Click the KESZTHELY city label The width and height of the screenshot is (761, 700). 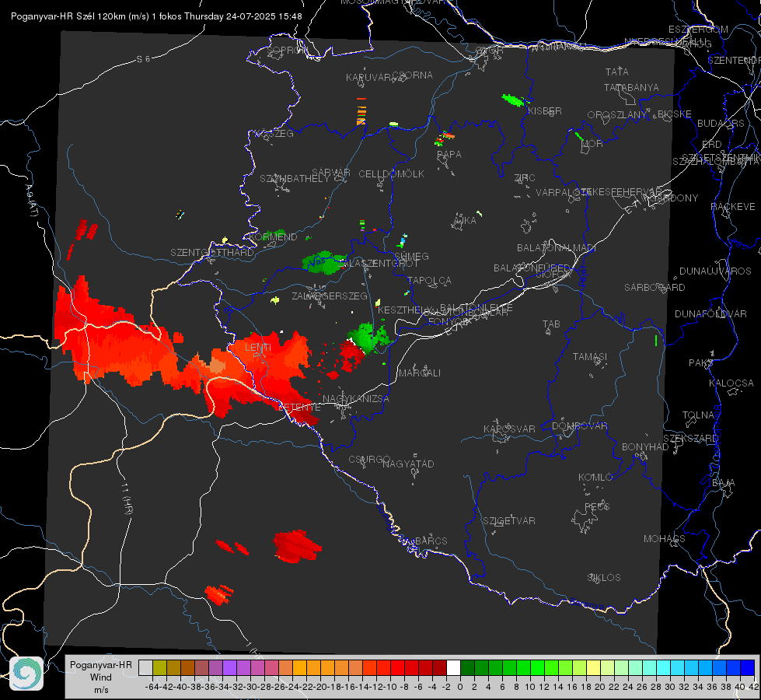405,310
